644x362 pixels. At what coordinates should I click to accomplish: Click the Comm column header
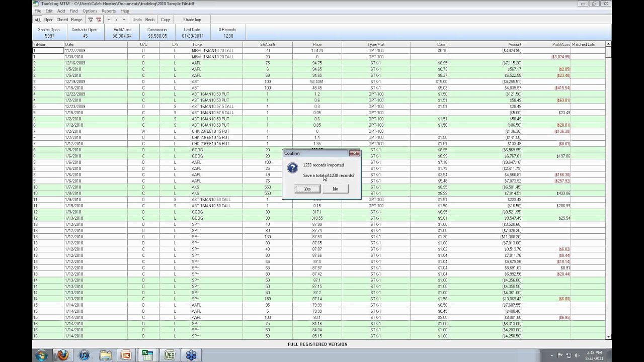click(429, 44)
